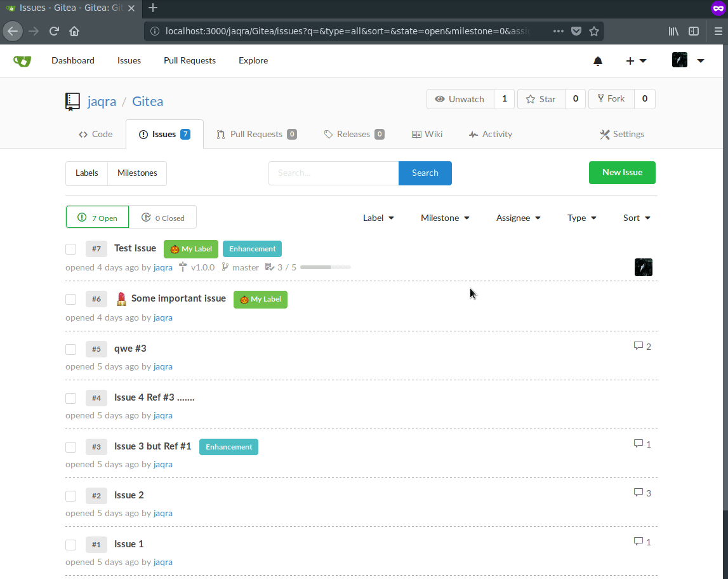Show 7 Open issues filter

click(x=97, y=217)
